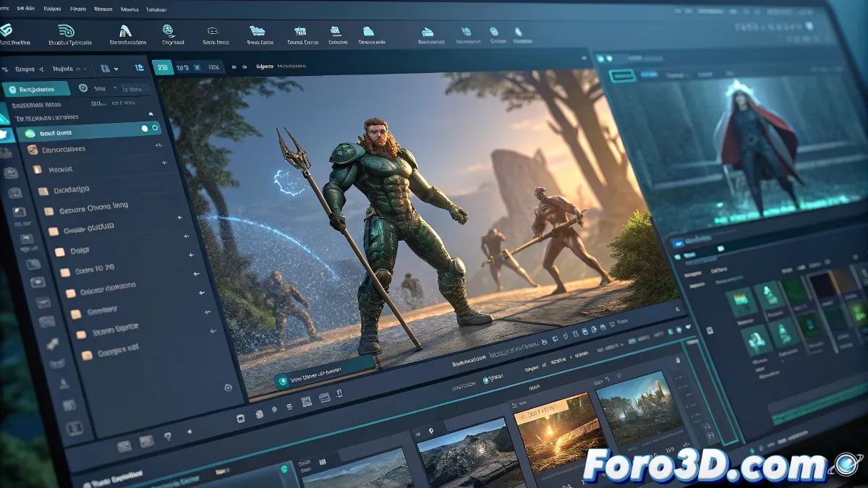Open the dropdown arrow beside the outliner grid icon
Image resolution: width=868 pixels, height=488 pixels.
click(116, 69)
